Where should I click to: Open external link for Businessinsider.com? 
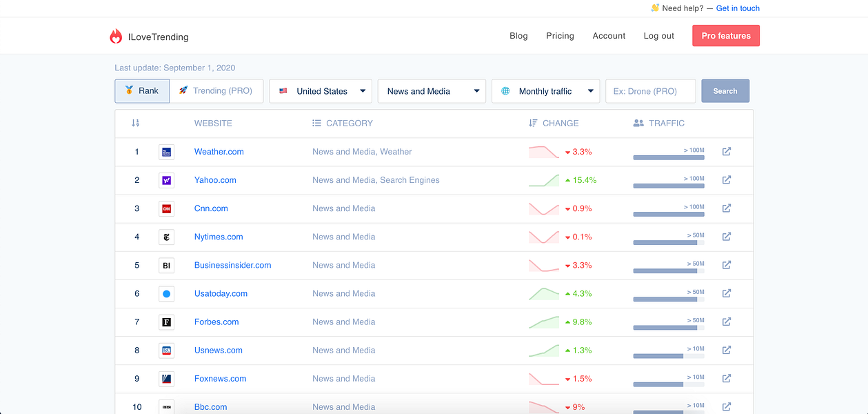point(727,264)
